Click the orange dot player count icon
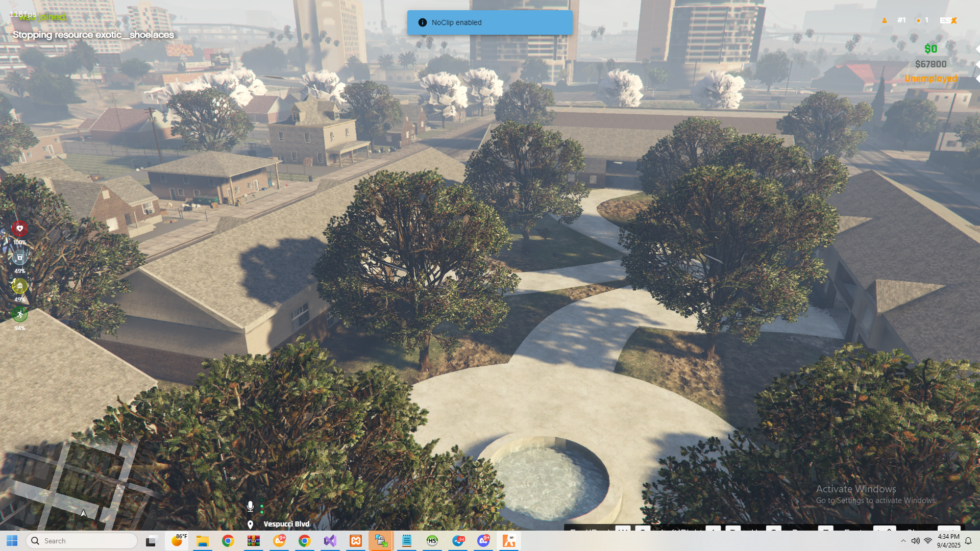 (918, 20)
